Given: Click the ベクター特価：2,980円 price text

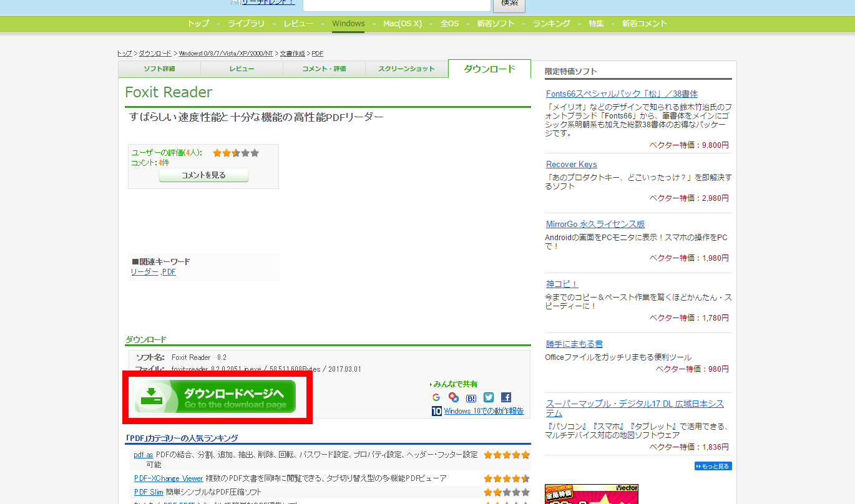Looking at the screenshot, I should pyautogui.click(x=689, y=198).
